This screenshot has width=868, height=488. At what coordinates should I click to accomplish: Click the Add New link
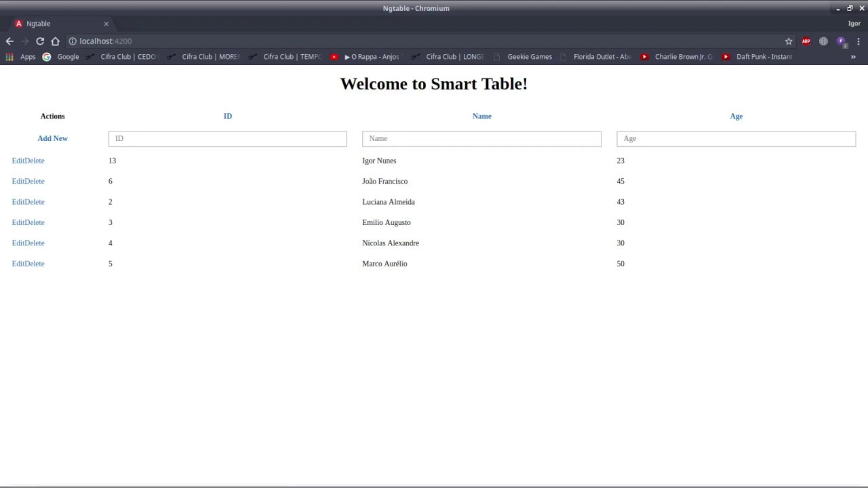(x=52, y=138)
